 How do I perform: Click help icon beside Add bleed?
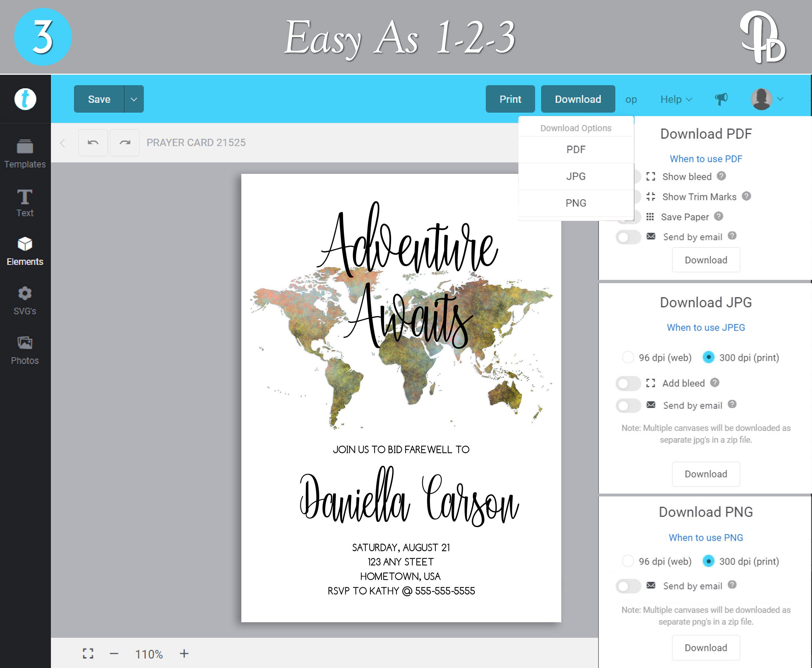tap(715, 382)
